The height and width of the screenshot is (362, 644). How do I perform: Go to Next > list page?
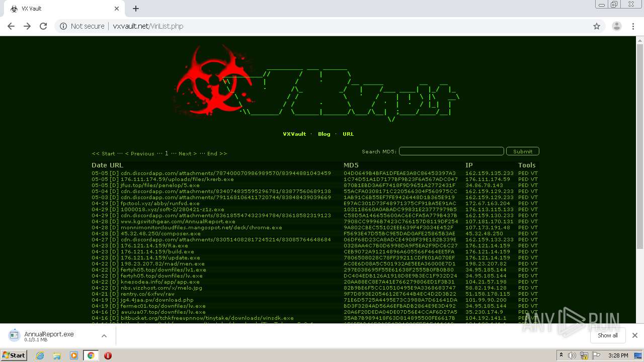point(188,153)
